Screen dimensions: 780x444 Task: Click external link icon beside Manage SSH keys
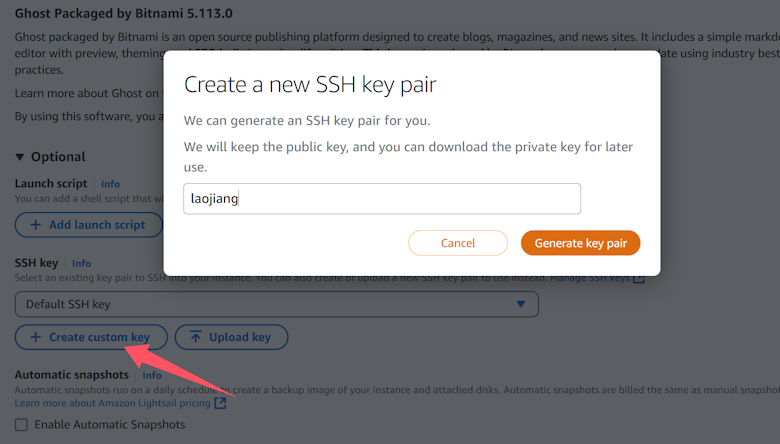[639, 277]
